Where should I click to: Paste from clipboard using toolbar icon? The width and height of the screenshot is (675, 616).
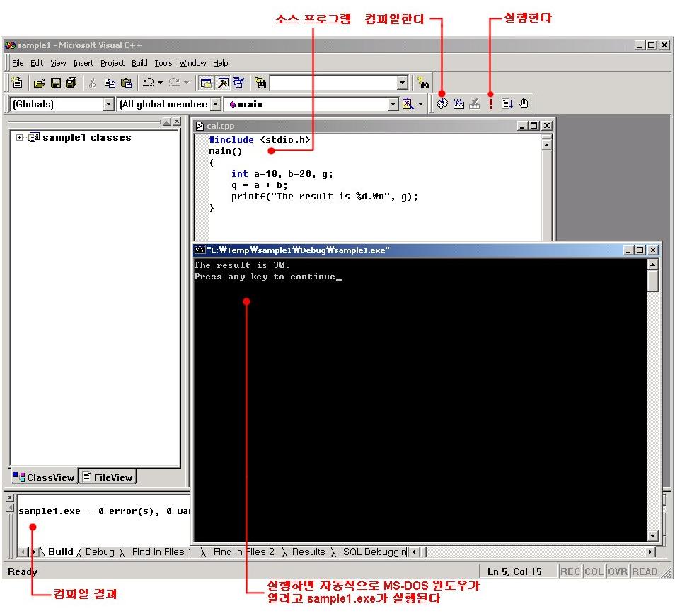(x=126, y=83)
